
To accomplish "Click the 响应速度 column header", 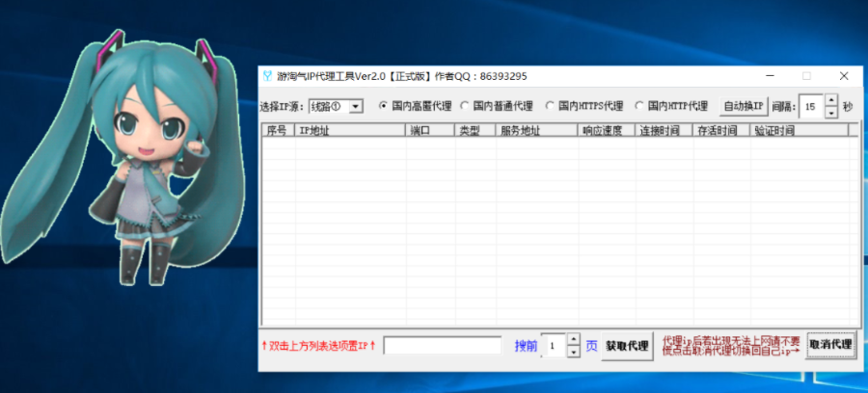I will (607, 130).
